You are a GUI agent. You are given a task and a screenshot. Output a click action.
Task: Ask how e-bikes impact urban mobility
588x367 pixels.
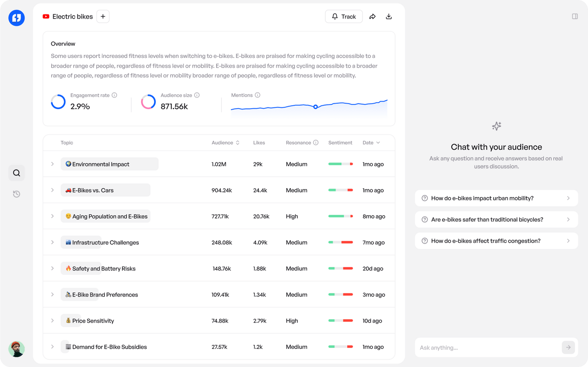pos(496,198)
